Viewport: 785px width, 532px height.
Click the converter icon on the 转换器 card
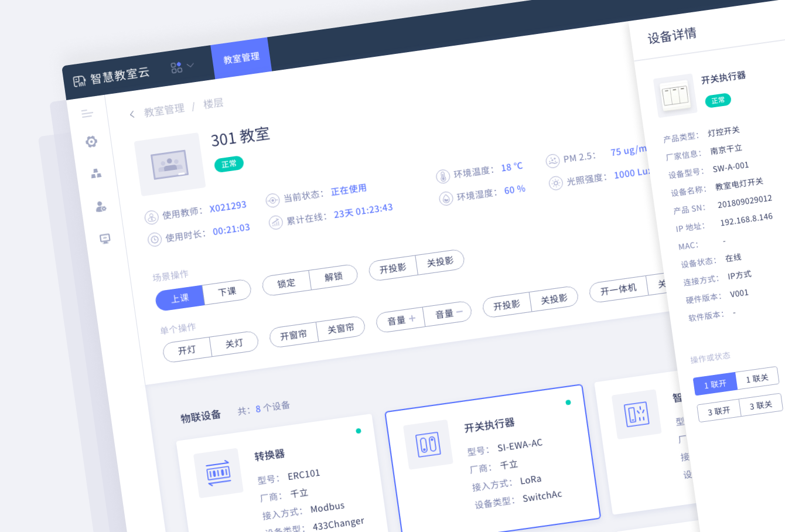click(219, 472)
